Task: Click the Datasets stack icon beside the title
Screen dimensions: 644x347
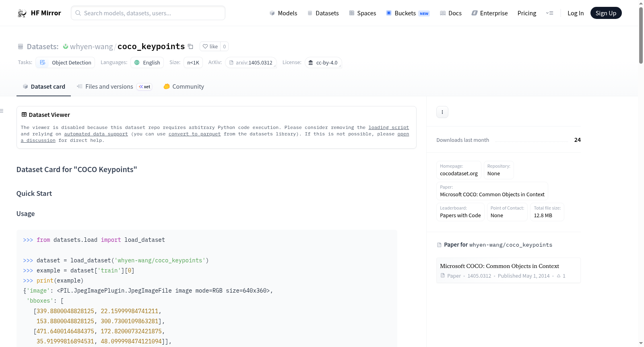Action: tap(21, 47)
